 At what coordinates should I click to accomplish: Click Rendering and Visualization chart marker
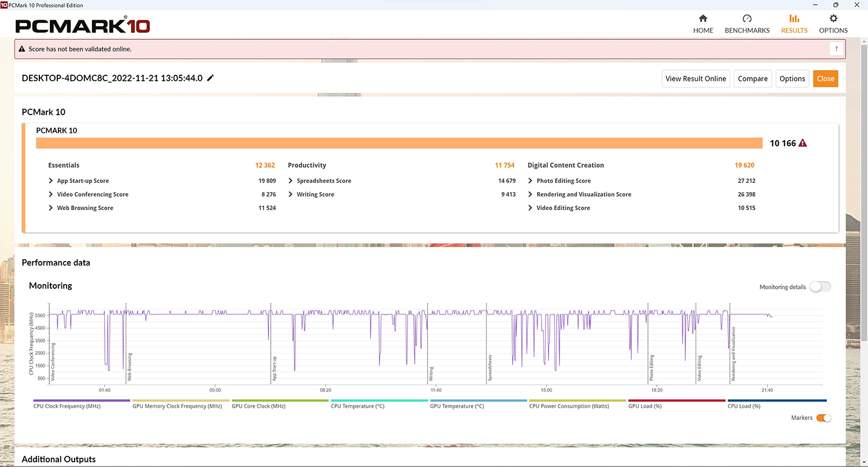(733, 354)
